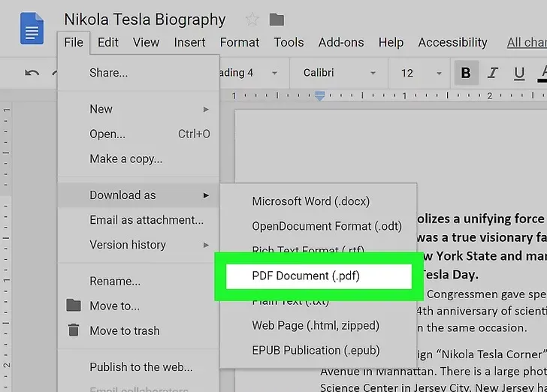This screenshot has width=547, height=392.
Task: Toggle Underline formatting
Action: [519, 74]
